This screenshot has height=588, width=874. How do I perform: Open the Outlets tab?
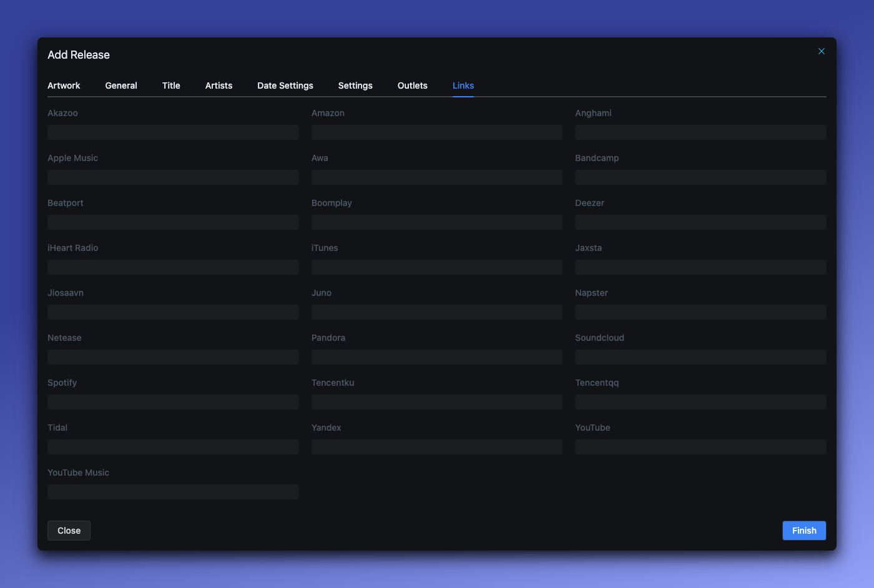pos(412,86)
